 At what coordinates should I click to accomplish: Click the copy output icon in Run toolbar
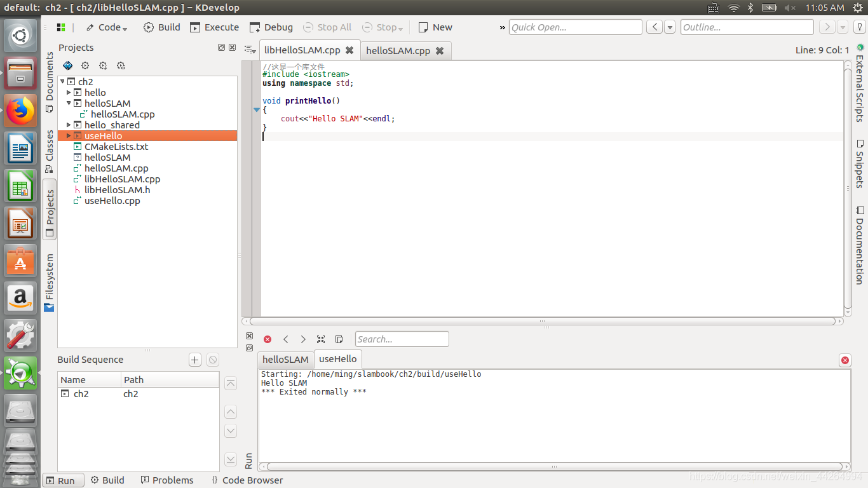[339, 339]
